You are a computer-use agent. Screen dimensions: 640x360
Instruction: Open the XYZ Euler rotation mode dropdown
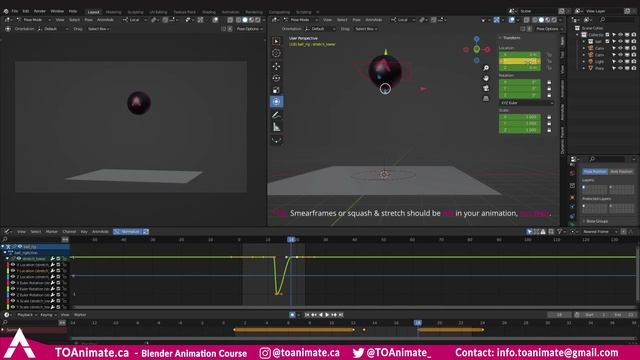527,103
